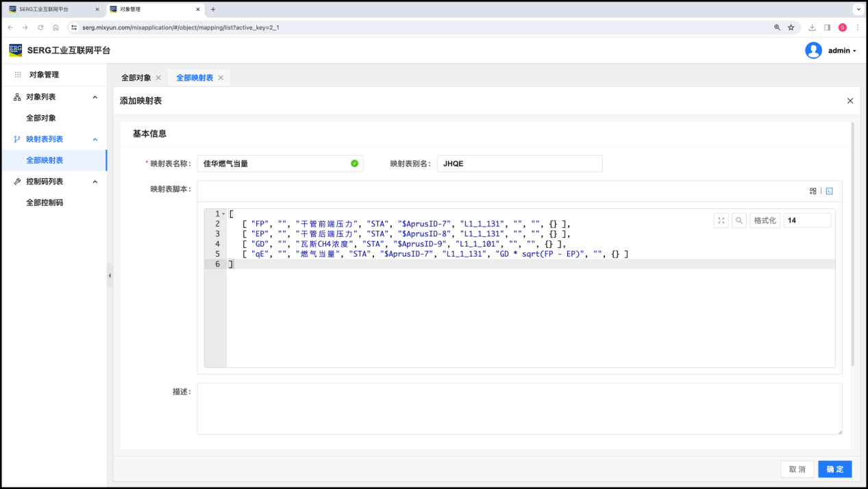Click the grid menu icon beside 对象管理
868x489 pixels.
point(18,75)
